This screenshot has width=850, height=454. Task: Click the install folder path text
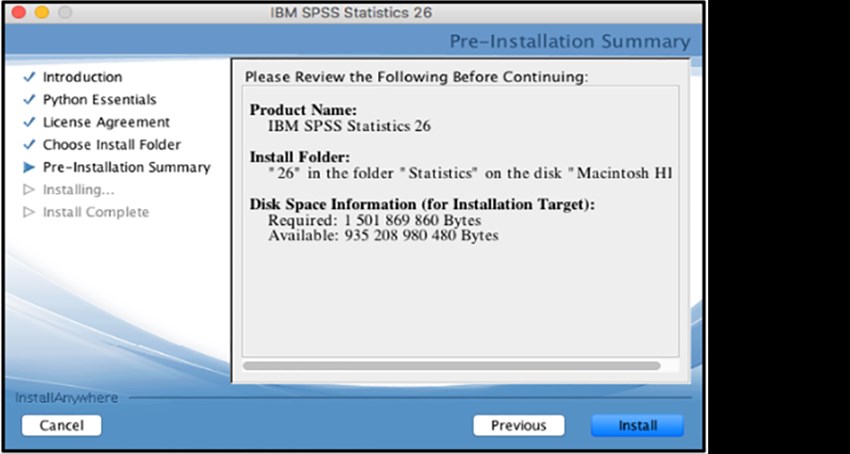(x=470, y=174)
